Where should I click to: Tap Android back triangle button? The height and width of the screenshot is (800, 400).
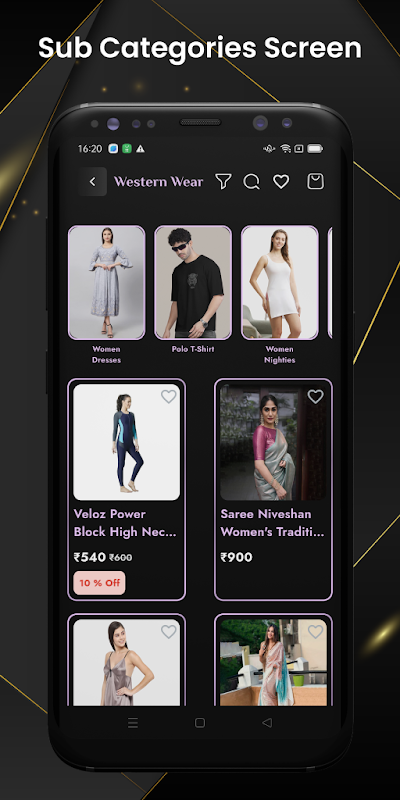click(267, 722)
